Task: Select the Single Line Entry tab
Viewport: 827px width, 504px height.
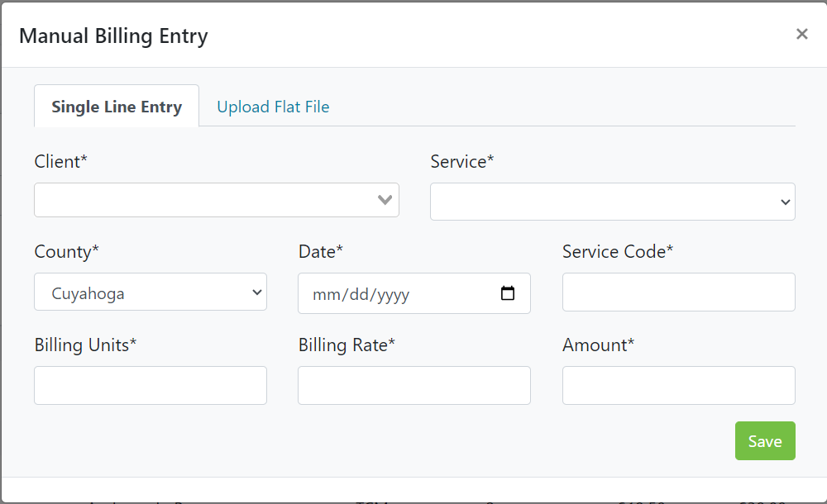Action: 116,106
